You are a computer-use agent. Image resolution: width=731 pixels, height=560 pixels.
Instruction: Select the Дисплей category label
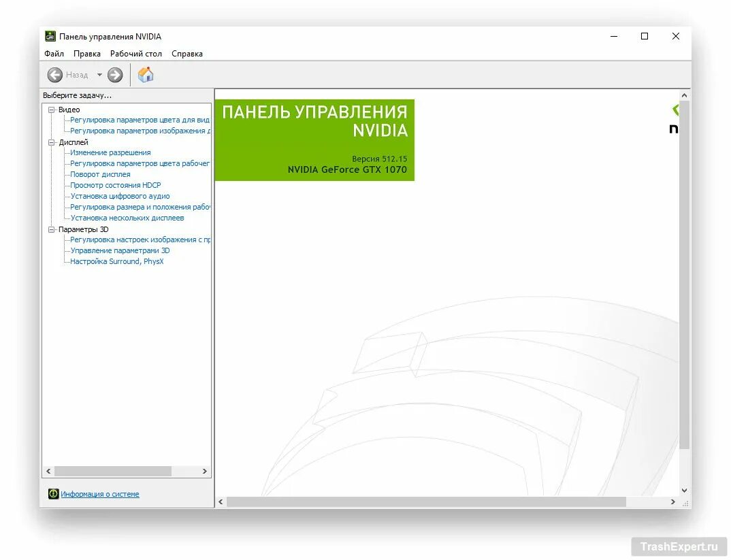(x=74, y=142)
